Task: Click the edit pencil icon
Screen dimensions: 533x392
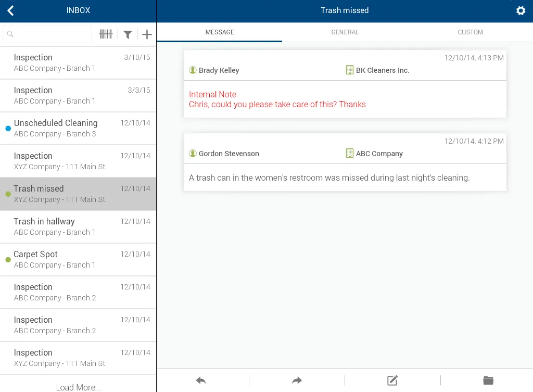Action: [392, 381]
